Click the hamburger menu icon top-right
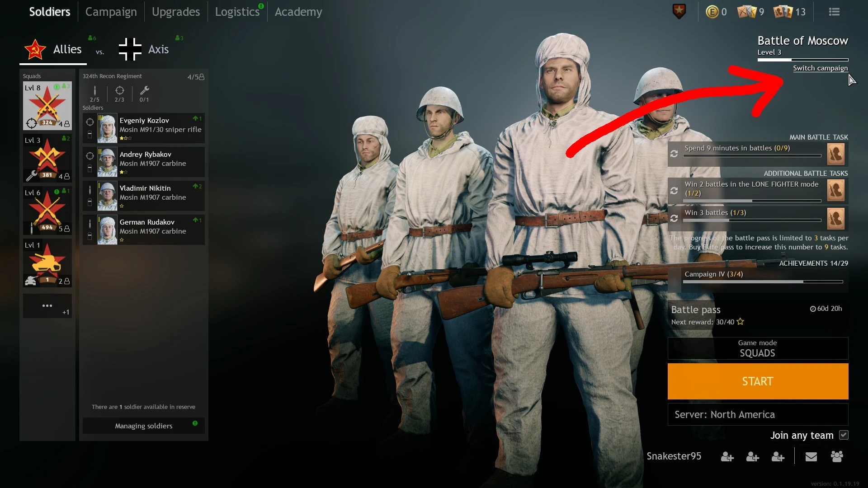 [x=834, y=11]
